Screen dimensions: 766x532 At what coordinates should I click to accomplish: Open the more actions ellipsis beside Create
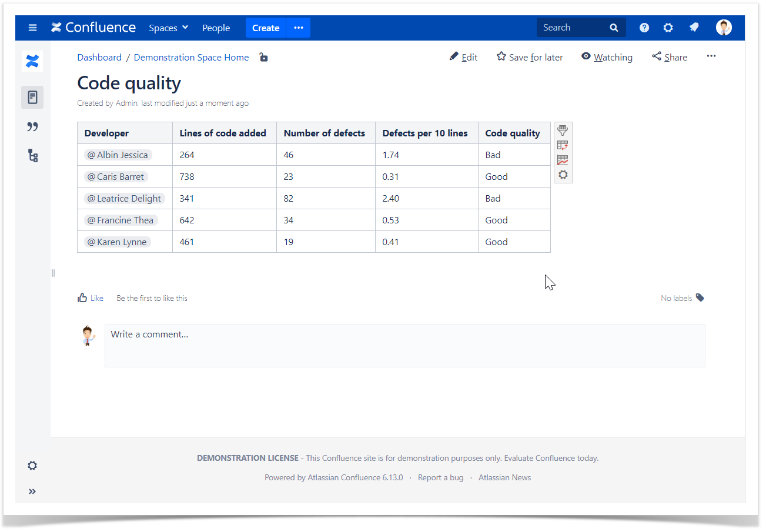299,28
